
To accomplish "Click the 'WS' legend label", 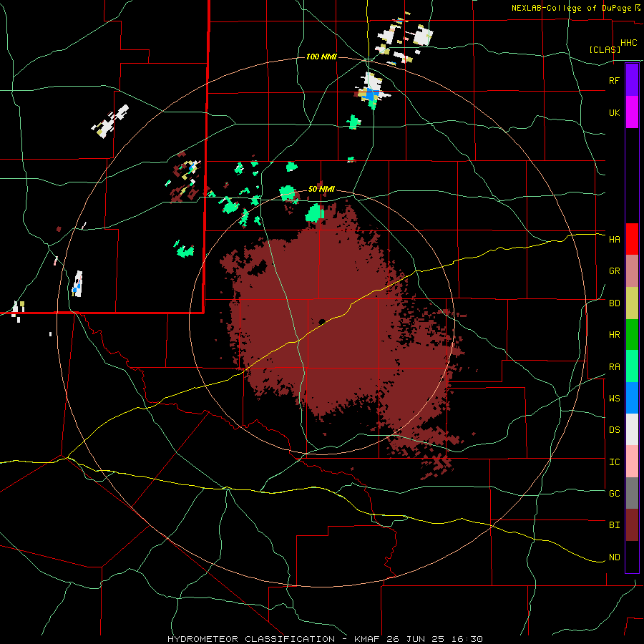I will 614,399.
